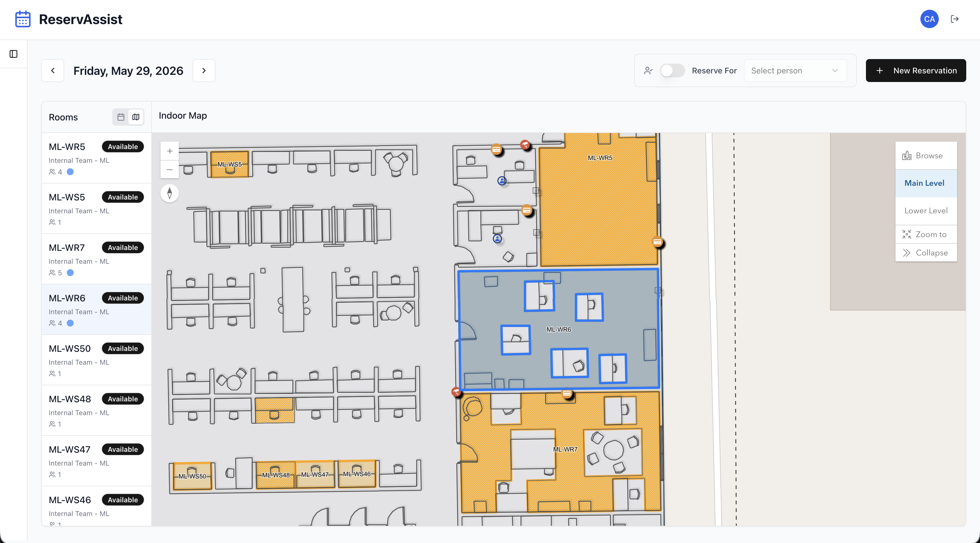The width and height of the screenshot is (980, 543).
Task: Select ML-WR7 in the Rooms list
Action: [96, 259]
